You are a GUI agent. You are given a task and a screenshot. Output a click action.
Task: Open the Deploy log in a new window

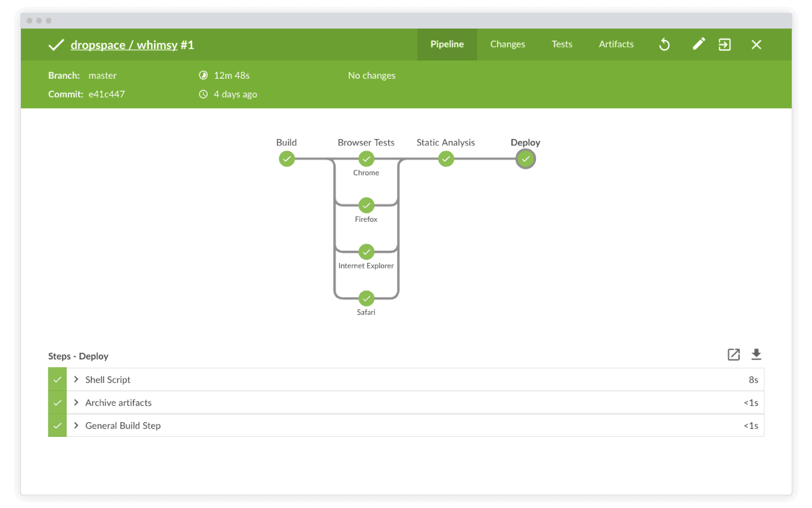[733, 354]
